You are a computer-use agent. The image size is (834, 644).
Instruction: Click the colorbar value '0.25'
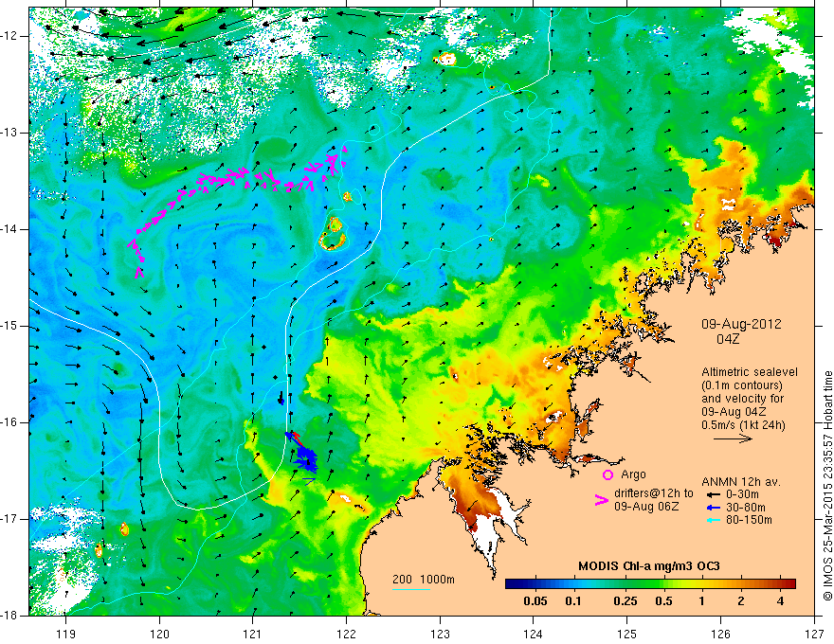pos(625,601)
